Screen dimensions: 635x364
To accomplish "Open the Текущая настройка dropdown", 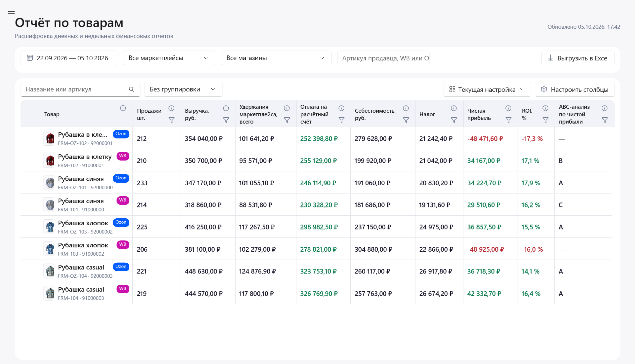I will tap(487, 89).
